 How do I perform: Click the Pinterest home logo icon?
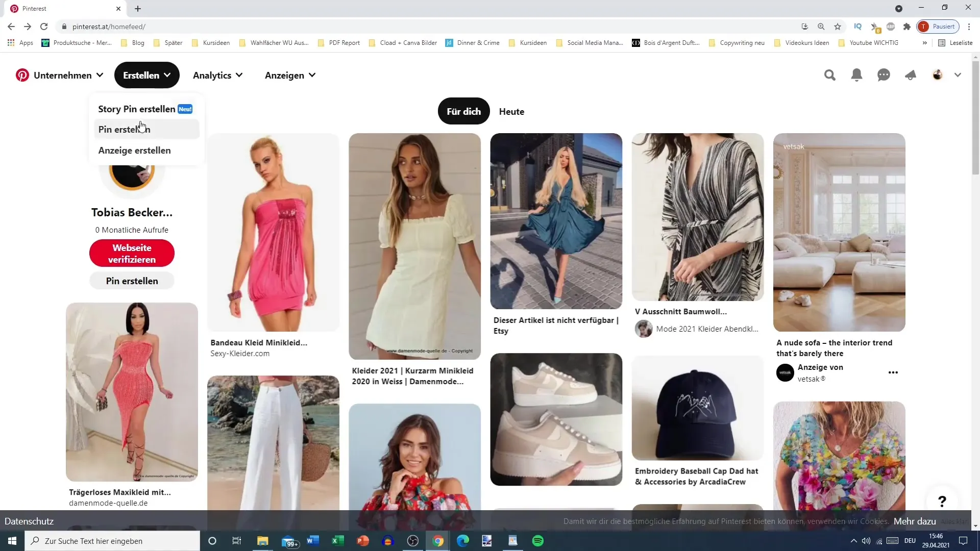pos(22,74)
